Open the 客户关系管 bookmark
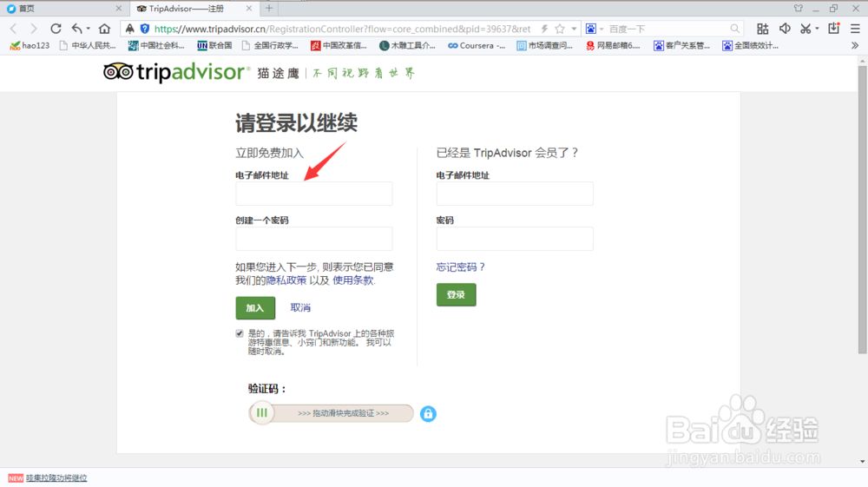868x487 pixels. point(682,45)
